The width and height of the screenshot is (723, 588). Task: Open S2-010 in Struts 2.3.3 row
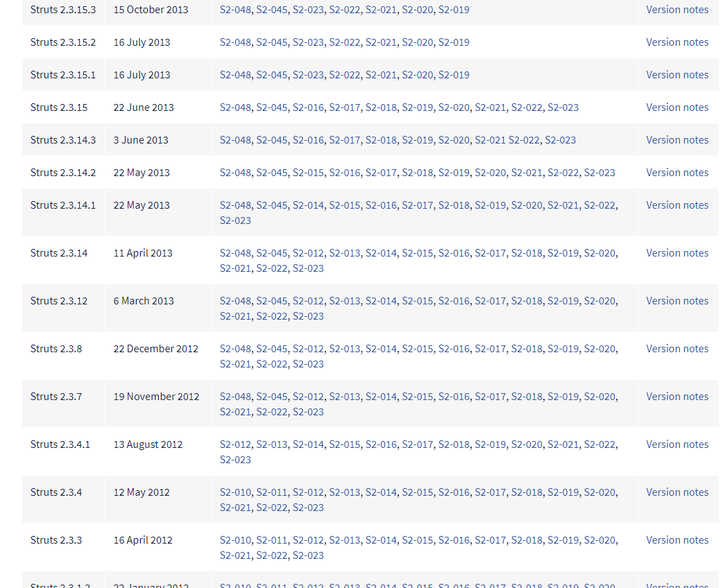236,540
